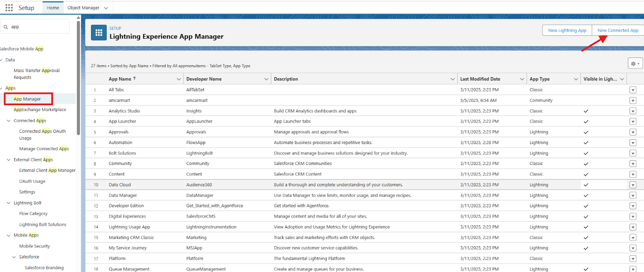Collapse the External Client Apps node
Image resolution: width=644 pixels, height=272 pixels.
(x=8, y=160)
